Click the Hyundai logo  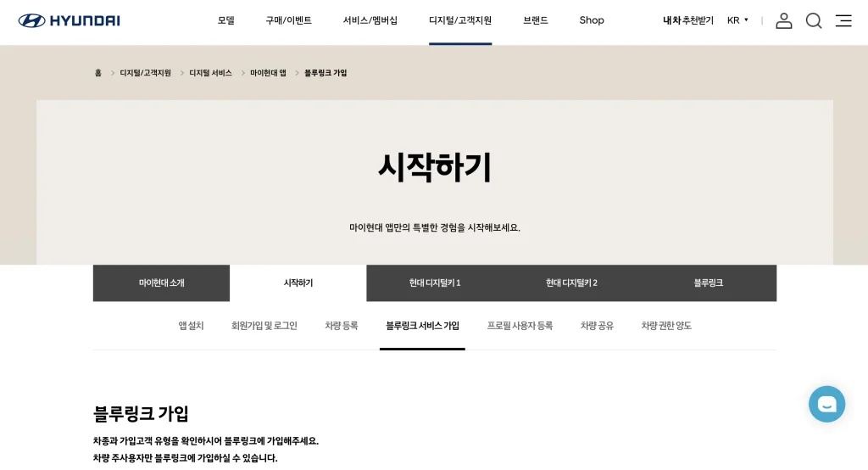[x=70, y=20]
